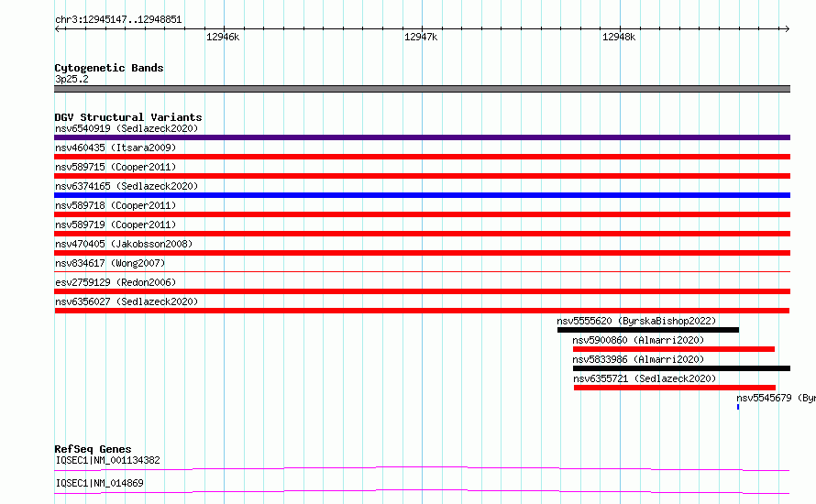Click the nsv460435 (Itsara2009) label
816x504 pixels.
tap(116, 148)
